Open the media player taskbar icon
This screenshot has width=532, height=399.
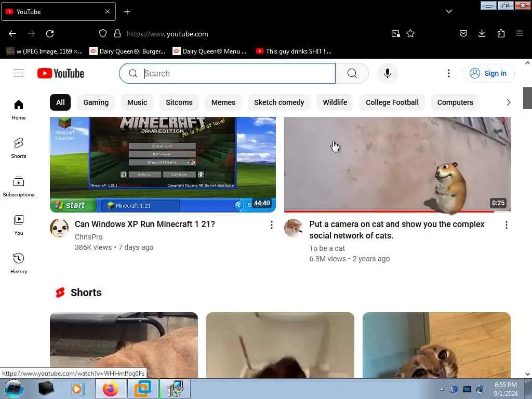click(x=77, y=389)
